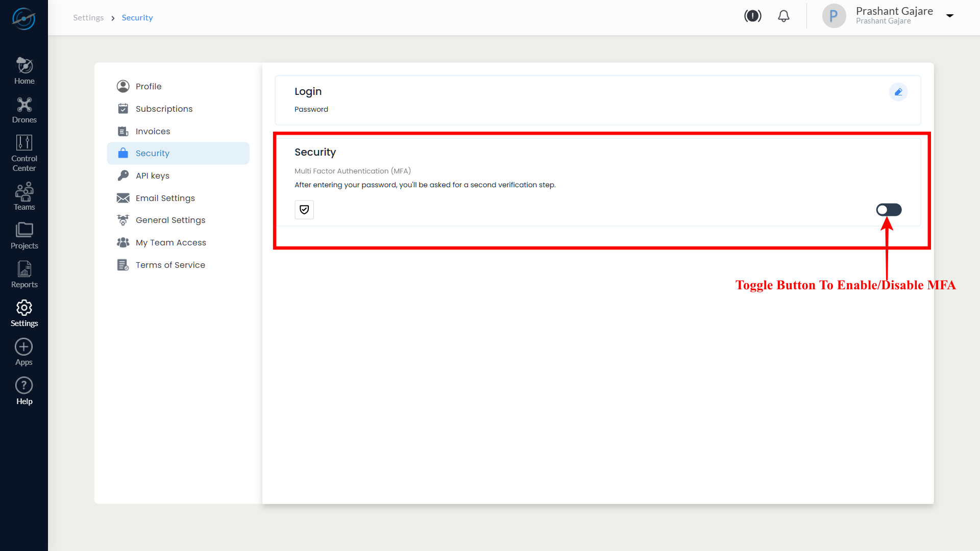Open Email Settings menu item
This screenshot has width=980, height=551.
coord(165,198)
